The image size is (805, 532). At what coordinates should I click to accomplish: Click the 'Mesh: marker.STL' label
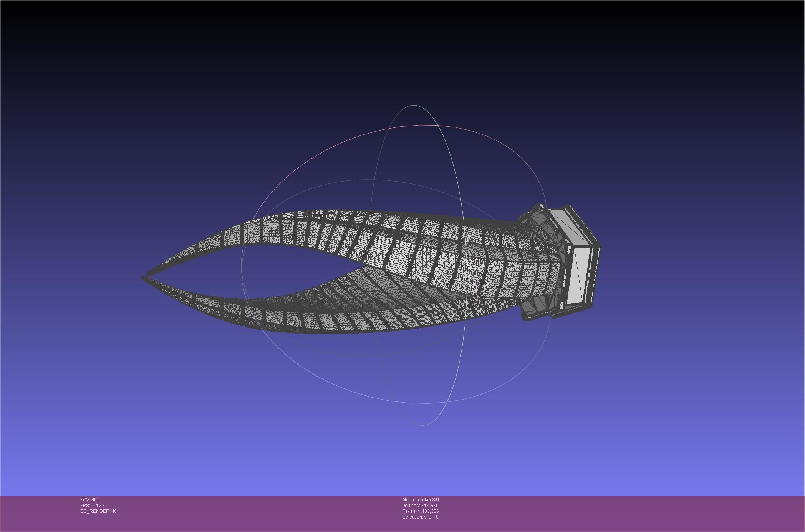click(421, 500)
